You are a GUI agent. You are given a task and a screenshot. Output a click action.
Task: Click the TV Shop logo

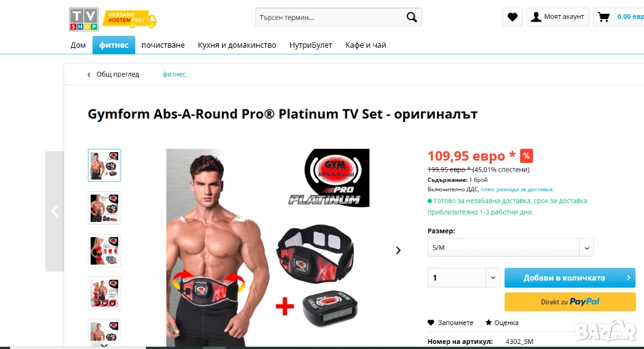[x=84, y=19]
